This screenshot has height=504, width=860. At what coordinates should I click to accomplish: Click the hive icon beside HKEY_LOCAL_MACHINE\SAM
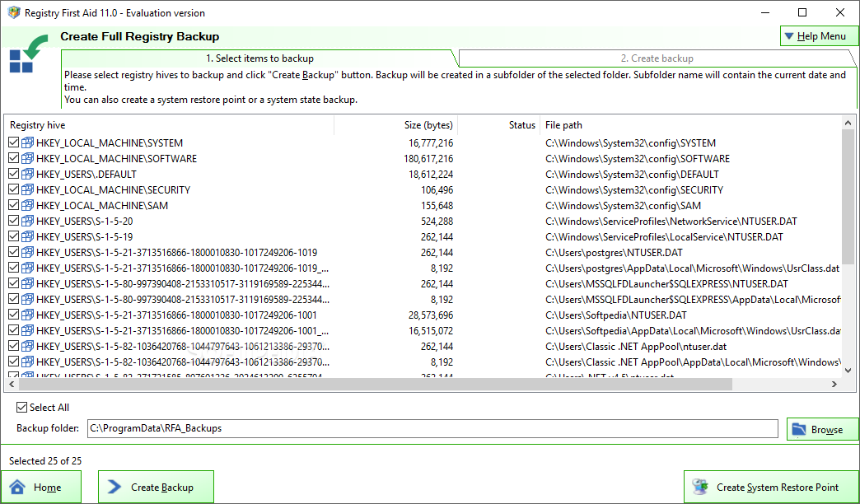[x=27, y=206]
